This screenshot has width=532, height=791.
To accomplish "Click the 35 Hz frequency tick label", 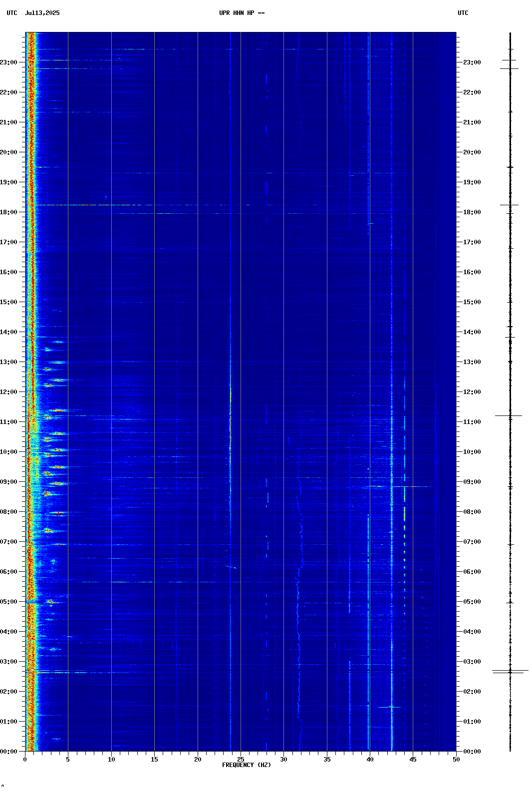I will [x=327, y=760].
